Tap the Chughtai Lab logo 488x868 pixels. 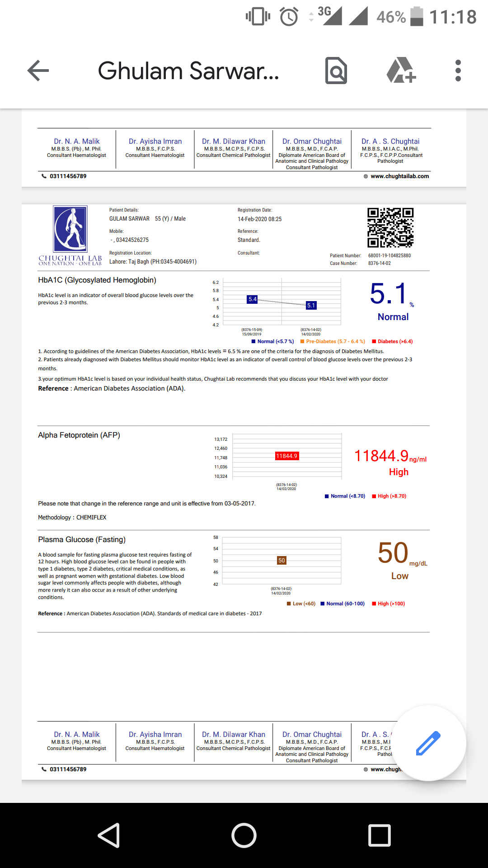point(70,236)
